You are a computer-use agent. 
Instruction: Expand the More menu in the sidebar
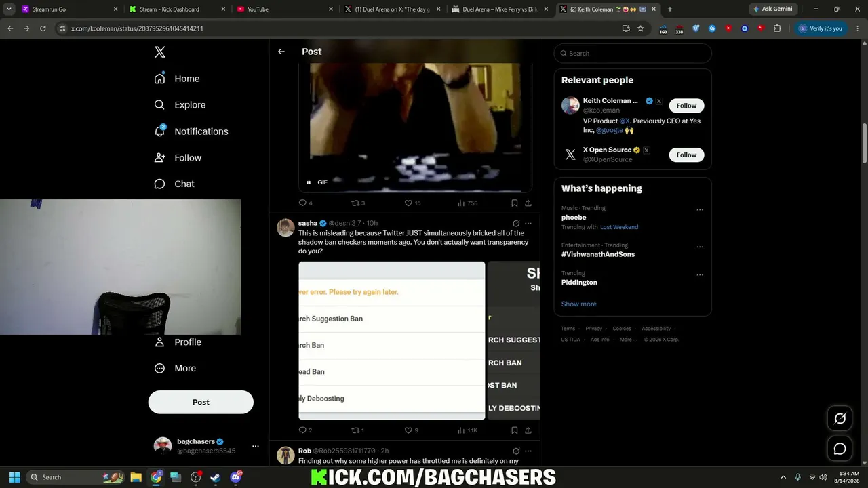[x=175, y=369]
